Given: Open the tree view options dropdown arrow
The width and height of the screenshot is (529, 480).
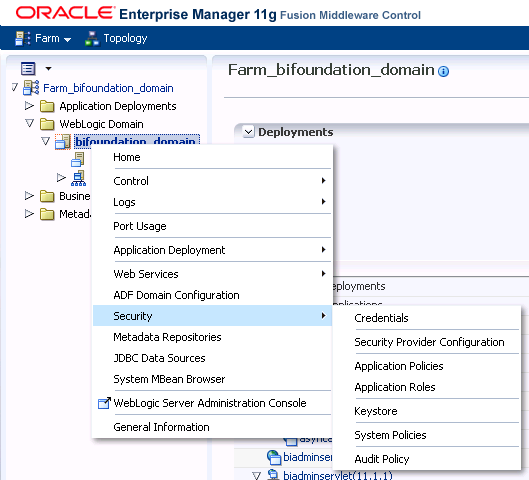Looking at the screenshot, I should click(49, 68).
